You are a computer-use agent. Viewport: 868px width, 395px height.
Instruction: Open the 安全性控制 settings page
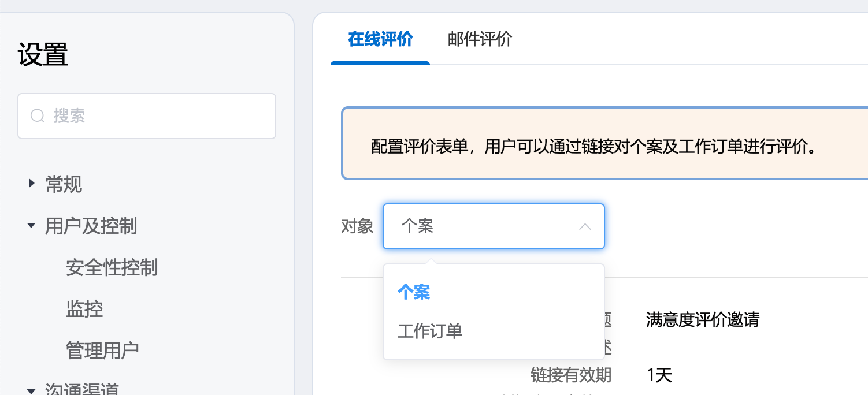112,267
